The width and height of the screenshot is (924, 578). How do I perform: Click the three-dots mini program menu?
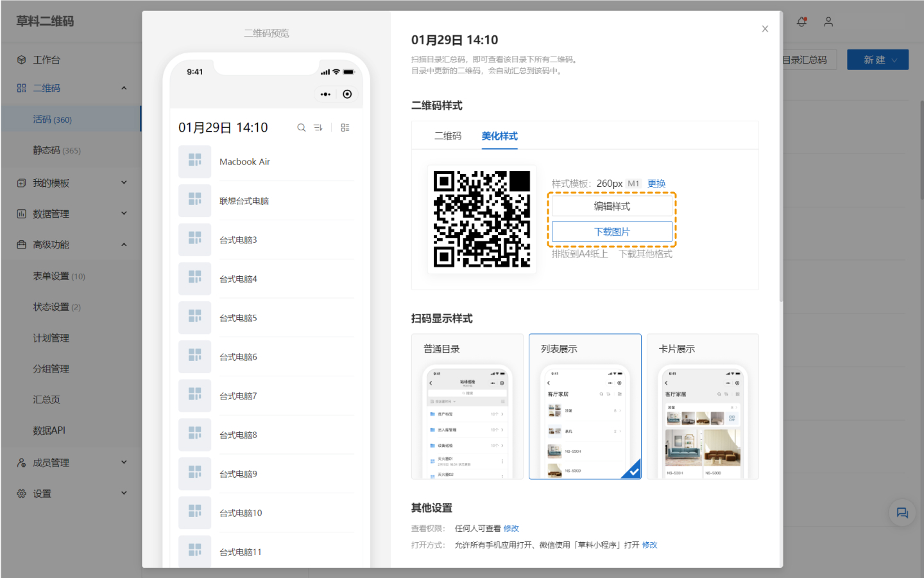(325, 94)
